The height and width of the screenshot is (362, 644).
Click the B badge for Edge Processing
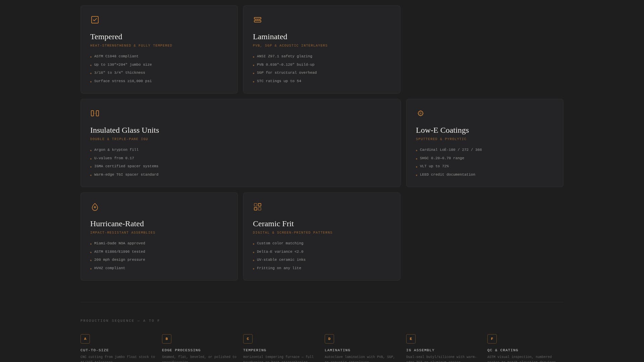pos(167,339)
